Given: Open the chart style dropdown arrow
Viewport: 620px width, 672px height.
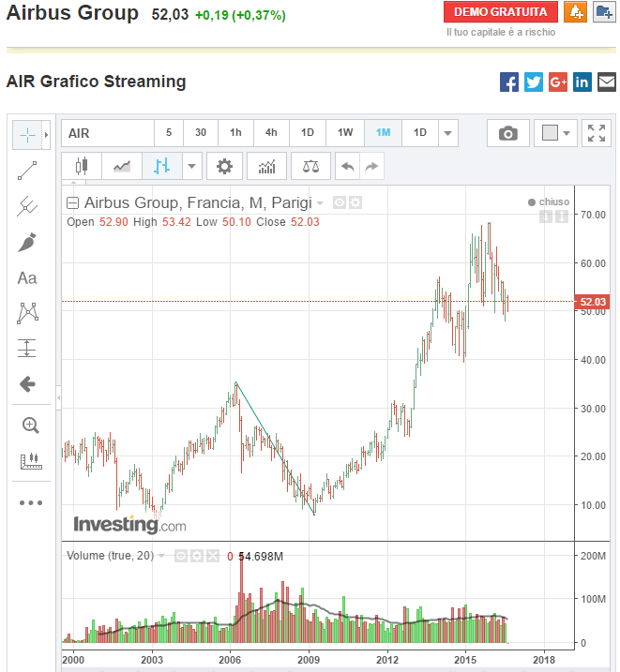Looking at the screenshot, I should 191,166.
